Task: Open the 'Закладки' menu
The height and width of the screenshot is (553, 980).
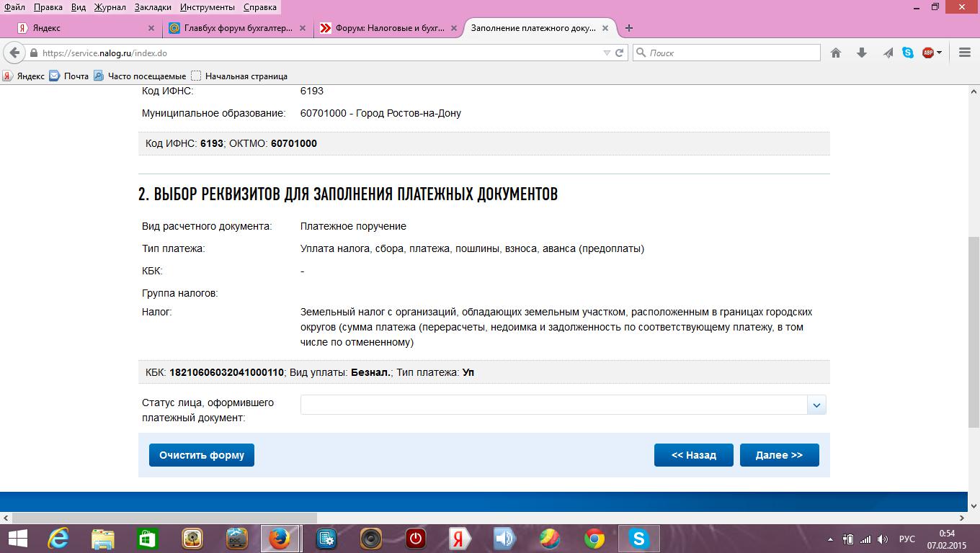Action: [153, 7]
